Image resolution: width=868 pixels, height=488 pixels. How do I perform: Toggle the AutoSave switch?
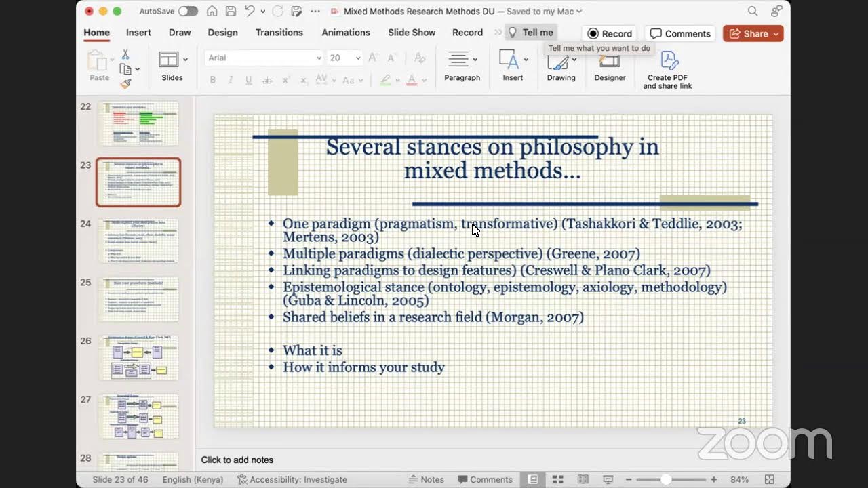pos(188,12)
